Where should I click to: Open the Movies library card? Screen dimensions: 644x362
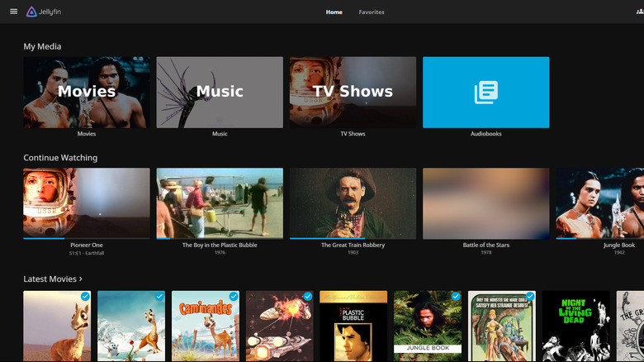point(87,93)
